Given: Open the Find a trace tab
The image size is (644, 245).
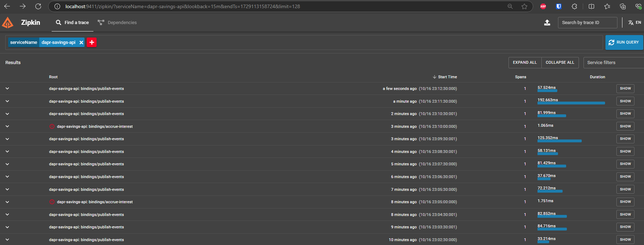Looking at the screenshot, I should point(73,23).
